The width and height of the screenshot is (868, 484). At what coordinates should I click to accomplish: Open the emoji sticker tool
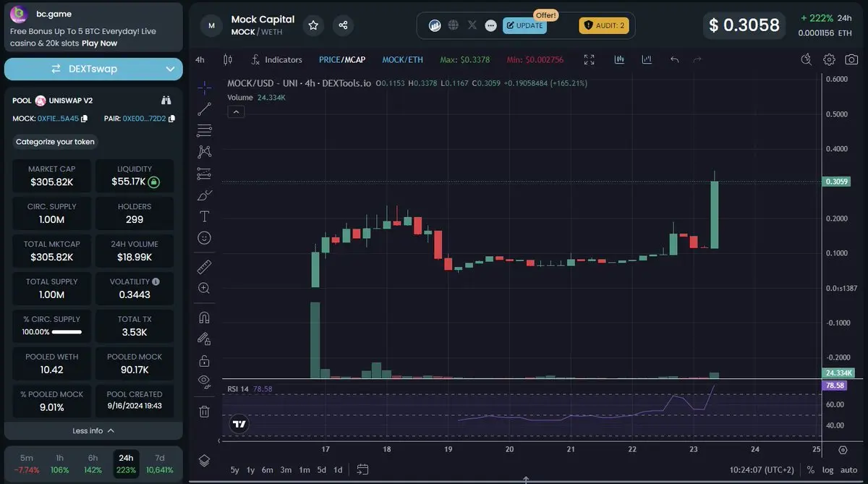(204, 237)
